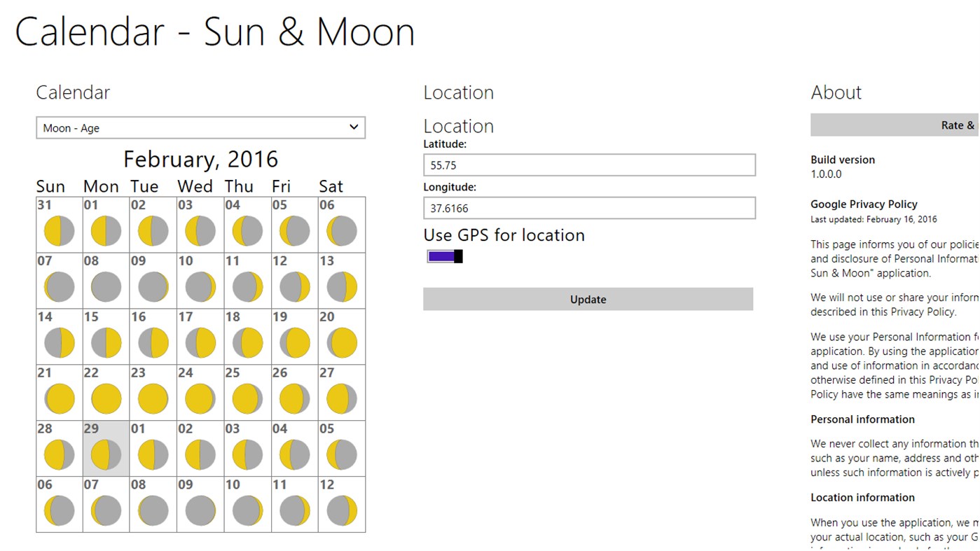This screenshot has height=551, width=980.
Task: Select the full moon icon on February 22
Action: point(106,398)
